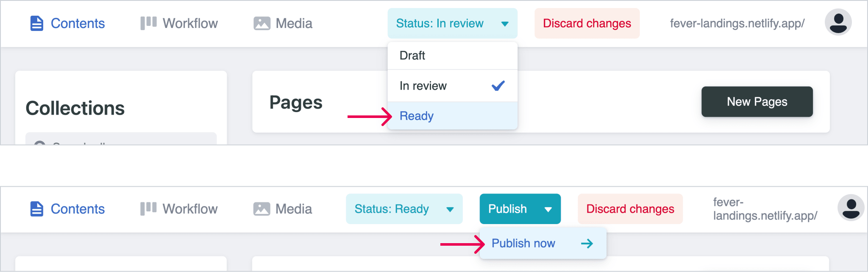Click the Workflow kanban icon in top bar
The width and height of the screenshot is (868, 272).
tap(148, 23)
